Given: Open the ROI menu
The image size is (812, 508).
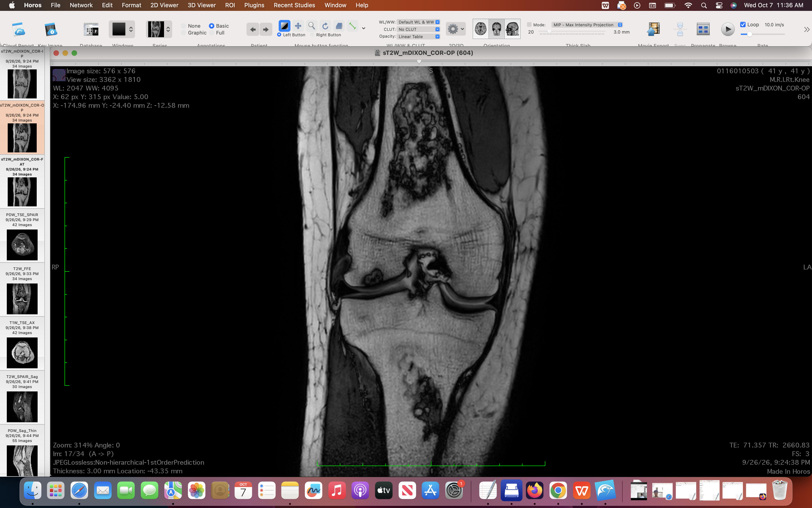Looking at the screenshot, I should [x=230, y=5].
